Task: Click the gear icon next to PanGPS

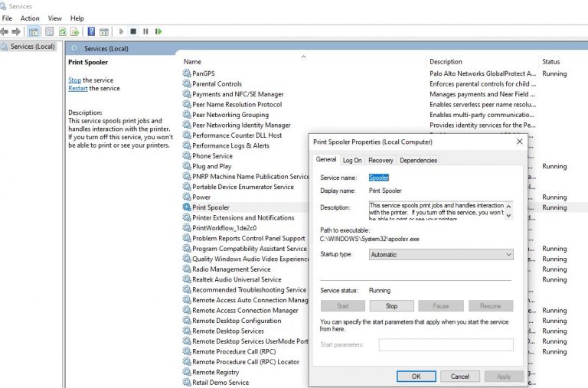Action: 186,73
